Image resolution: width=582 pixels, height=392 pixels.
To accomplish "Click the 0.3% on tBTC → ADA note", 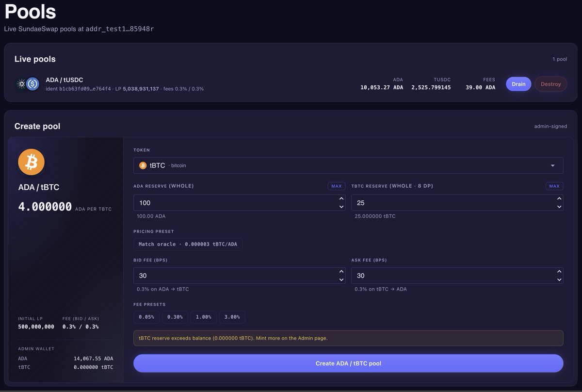I will click(x=381, y=289).
